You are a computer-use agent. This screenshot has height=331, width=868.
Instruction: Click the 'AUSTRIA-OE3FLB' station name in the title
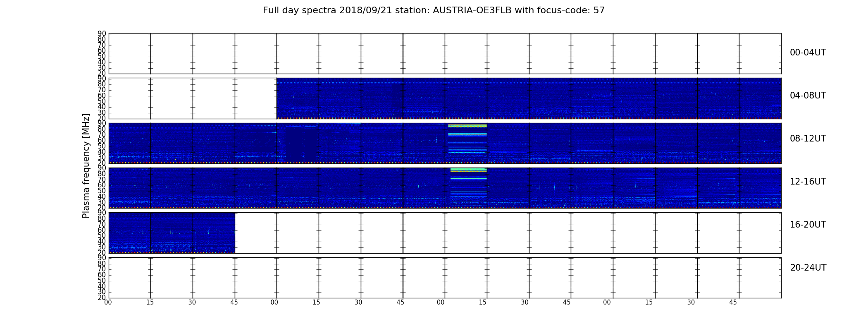[x=473, y=10]
